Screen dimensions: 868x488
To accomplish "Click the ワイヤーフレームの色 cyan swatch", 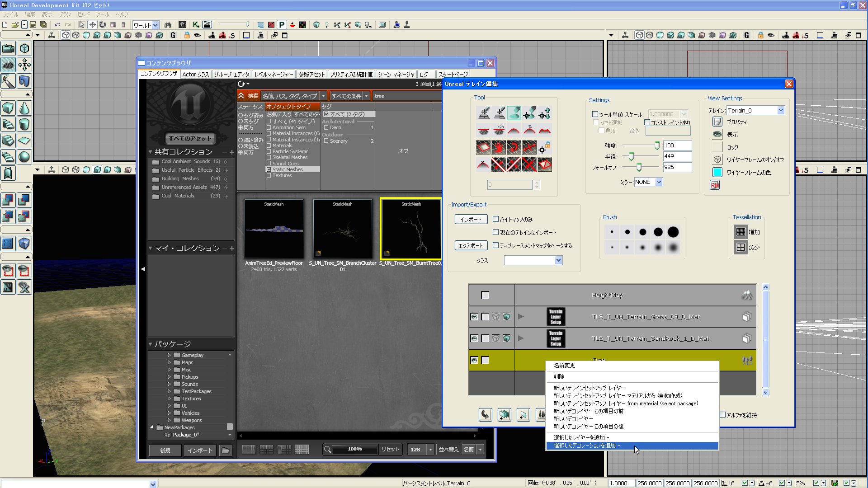I will tap(717, 172).
